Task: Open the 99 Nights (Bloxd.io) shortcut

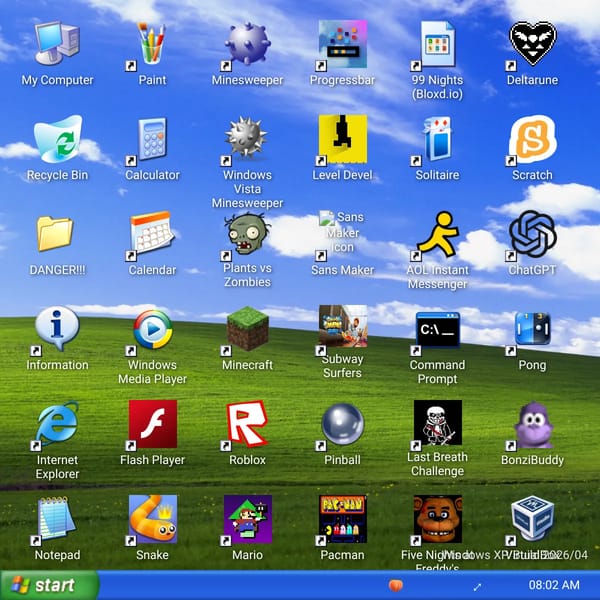Action: pos(437,44)
